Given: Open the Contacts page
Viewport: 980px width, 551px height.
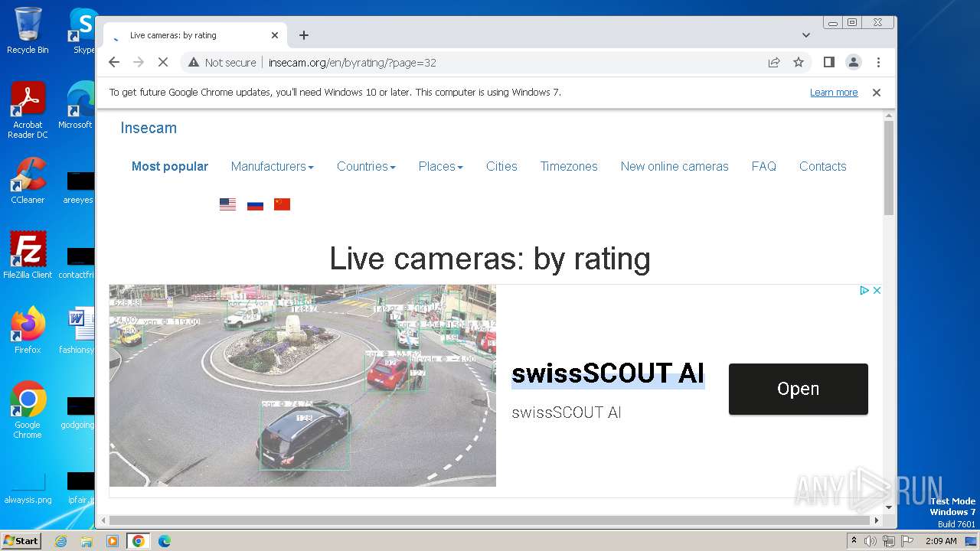Looking at the screenshot, I should click(x=823, y=166).
